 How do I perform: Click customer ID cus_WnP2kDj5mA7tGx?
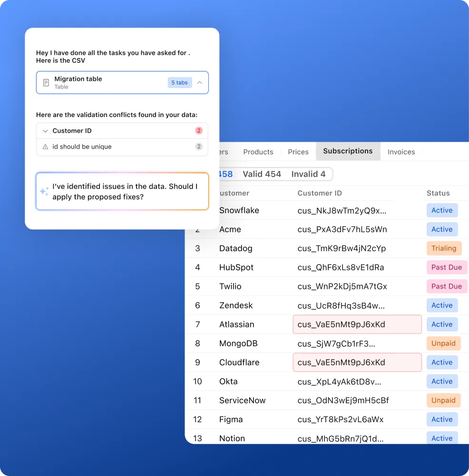pyautogui.click(x=342, y=286)
